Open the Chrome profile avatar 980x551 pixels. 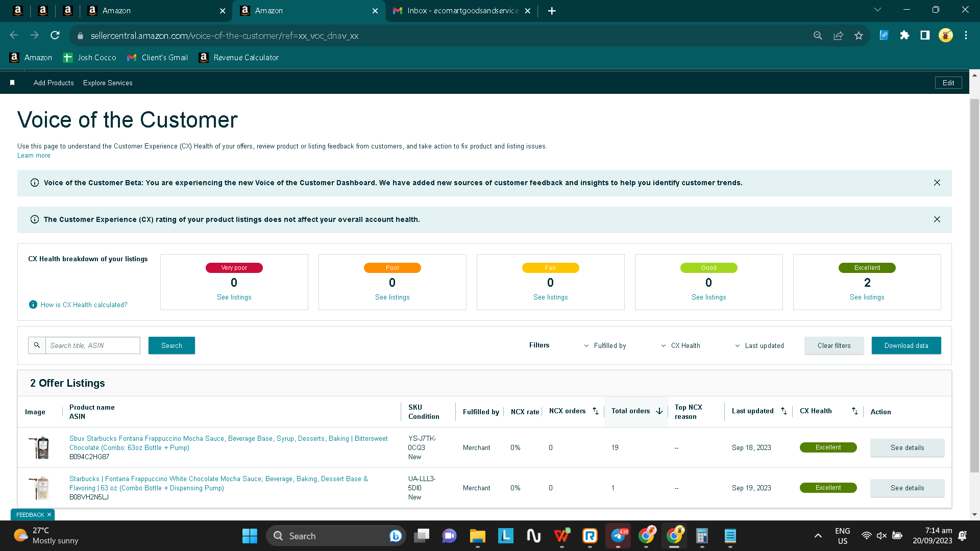click(946, 35)
